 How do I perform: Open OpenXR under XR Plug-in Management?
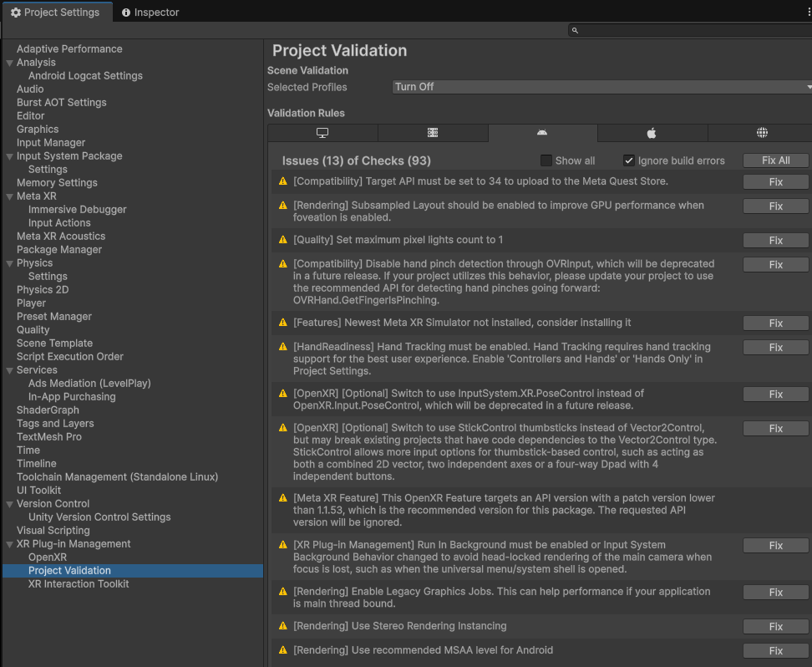click(48, 558)
